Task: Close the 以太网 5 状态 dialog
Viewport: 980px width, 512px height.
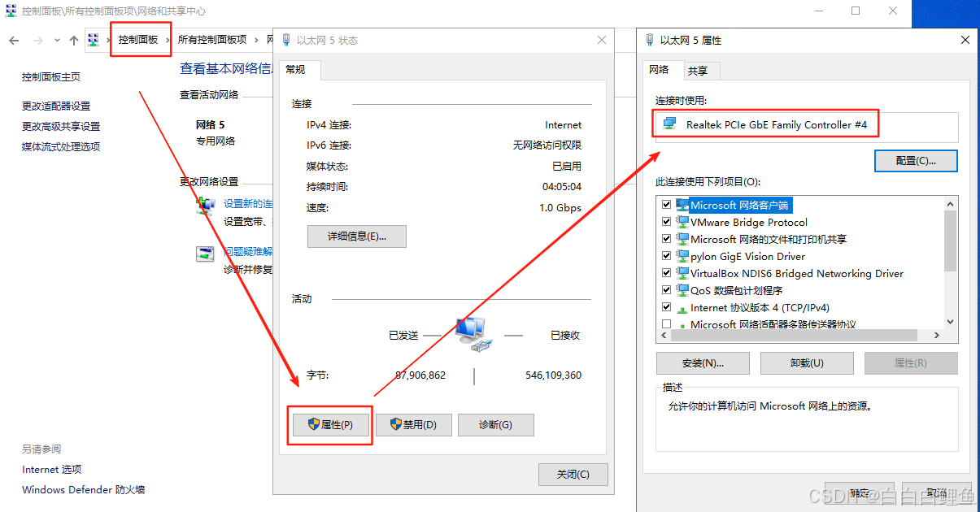Action: coord(602,40)
